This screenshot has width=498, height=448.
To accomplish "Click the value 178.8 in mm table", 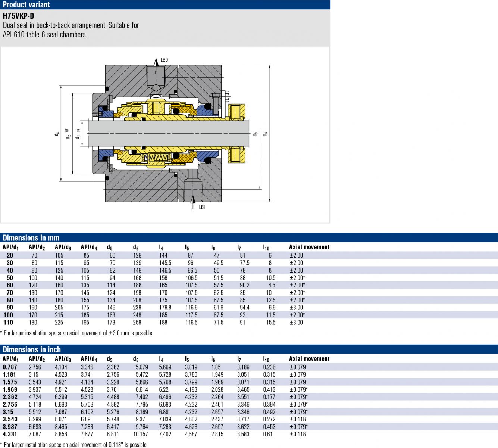I will click(x=165, y=308).
